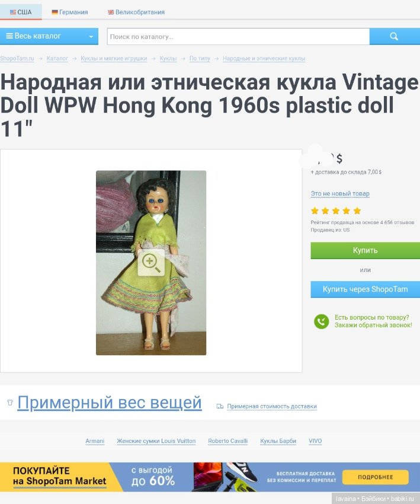Image resolution: width=420 pixels, height=504 pixels.
Task: Click the search magnifier button
Action: pyautogui.click(x=395, y=36)
